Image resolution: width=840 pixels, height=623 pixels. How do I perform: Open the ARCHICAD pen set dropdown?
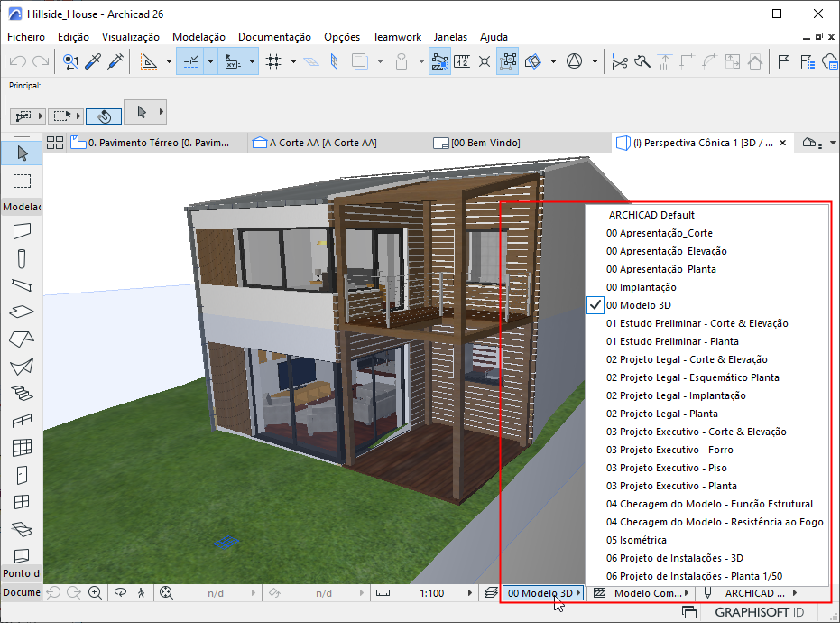coord(756,593)
